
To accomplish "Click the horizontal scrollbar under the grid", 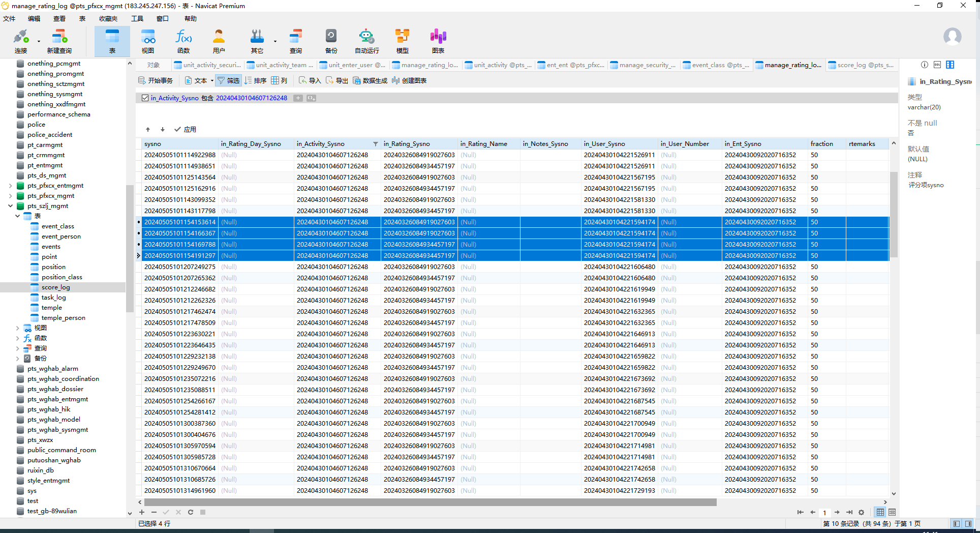I will 430,502.
